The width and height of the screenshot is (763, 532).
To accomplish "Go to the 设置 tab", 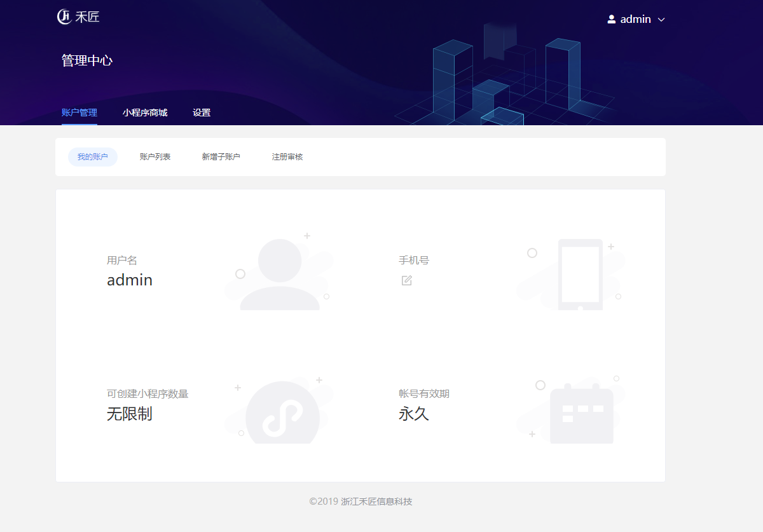I will point(202,113).
